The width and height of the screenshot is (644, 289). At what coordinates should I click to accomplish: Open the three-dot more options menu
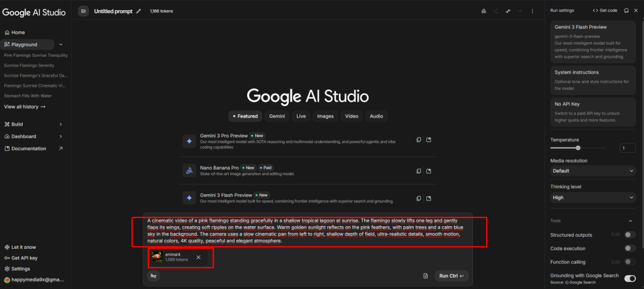coord(532,11)
